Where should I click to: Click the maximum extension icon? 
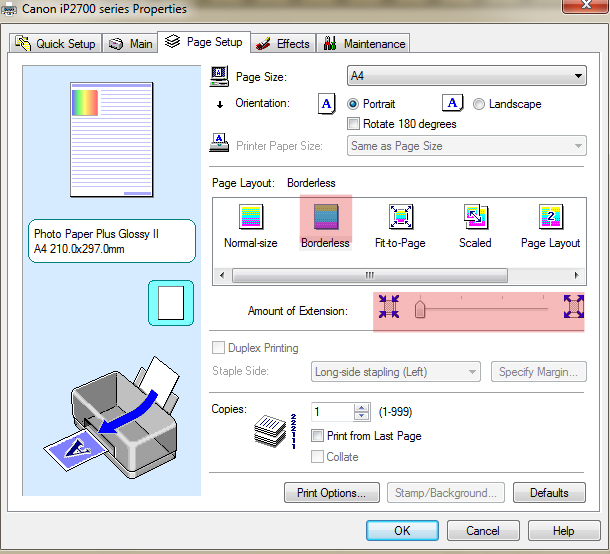(x=574, y=306)
